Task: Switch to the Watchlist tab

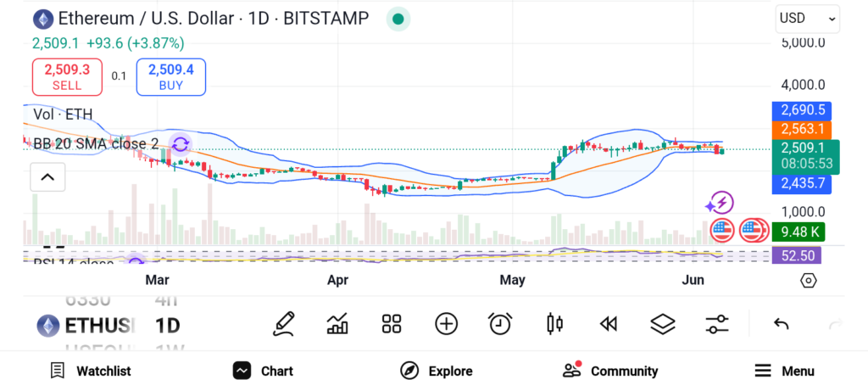Action: [90, 371]
